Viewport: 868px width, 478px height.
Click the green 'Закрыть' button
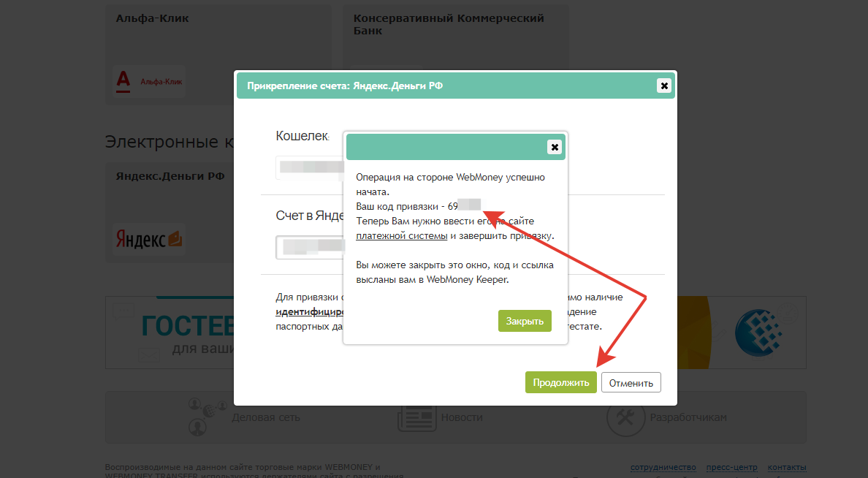point(525,322)
